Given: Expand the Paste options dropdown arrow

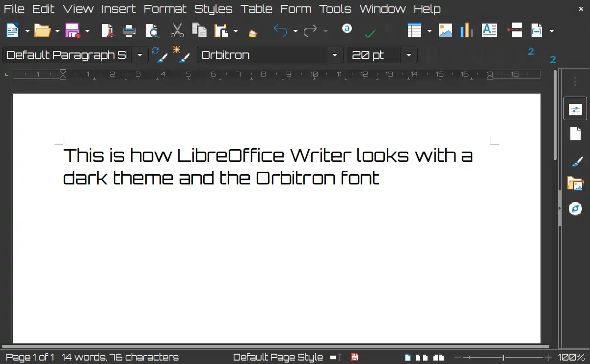Looking at the screenshot, I should point(236,31).
